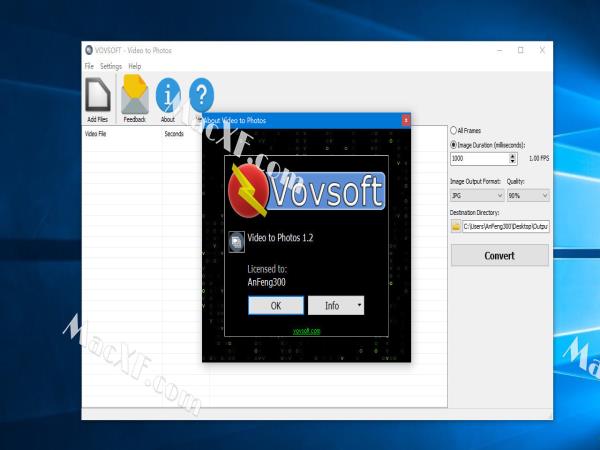Select the All Frames radio button
The width and height of the screenshot is (600, 450).
[x=453, y=130]
